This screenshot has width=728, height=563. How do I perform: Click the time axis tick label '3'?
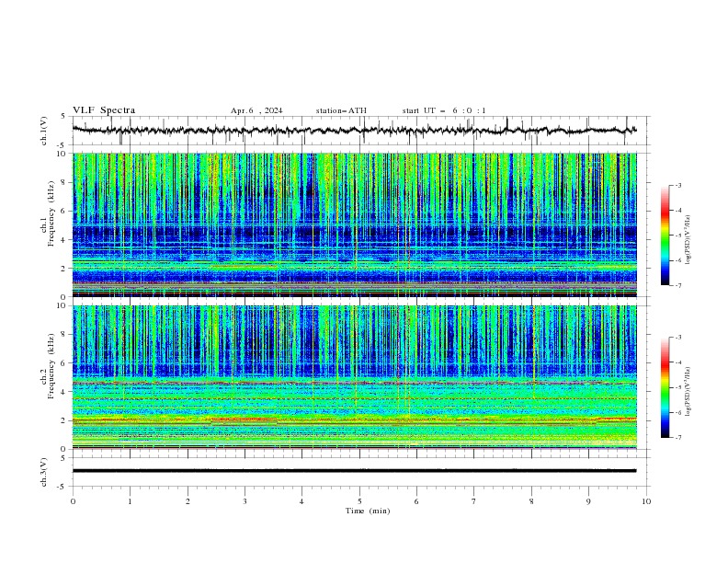pos(245,501)
